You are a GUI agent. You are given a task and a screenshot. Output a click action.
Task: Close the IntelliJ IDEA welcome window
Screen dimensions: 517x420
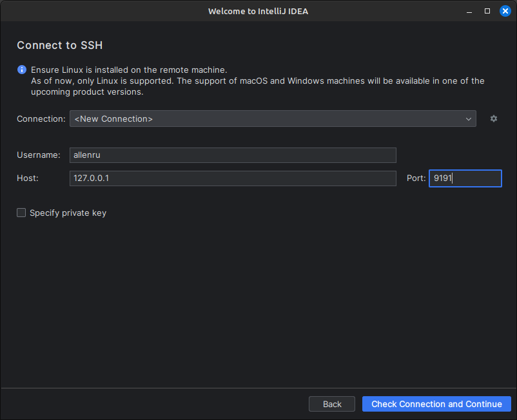pyautogui.click(x=505, y=11)
